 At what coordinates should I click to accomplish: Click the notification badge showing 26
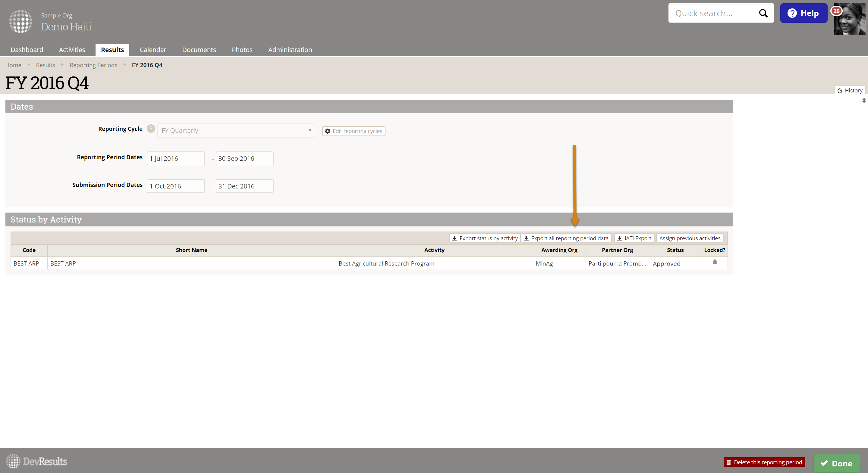pos(836,11)
